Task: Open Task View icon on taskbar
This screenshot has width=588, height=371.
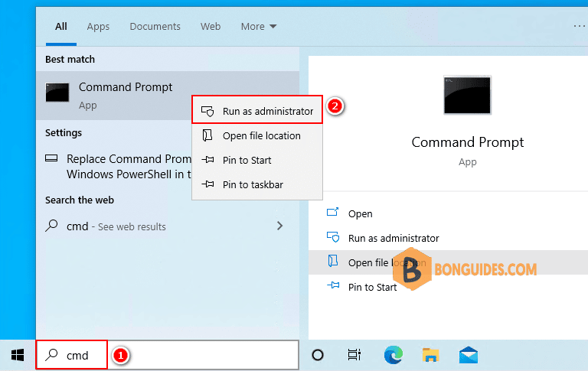Action: (x=354, y=355)
